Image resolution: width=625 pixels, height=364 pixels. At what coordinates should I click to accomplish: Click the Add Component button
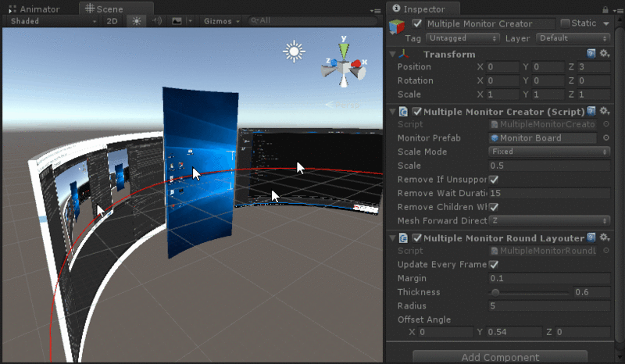500,357
